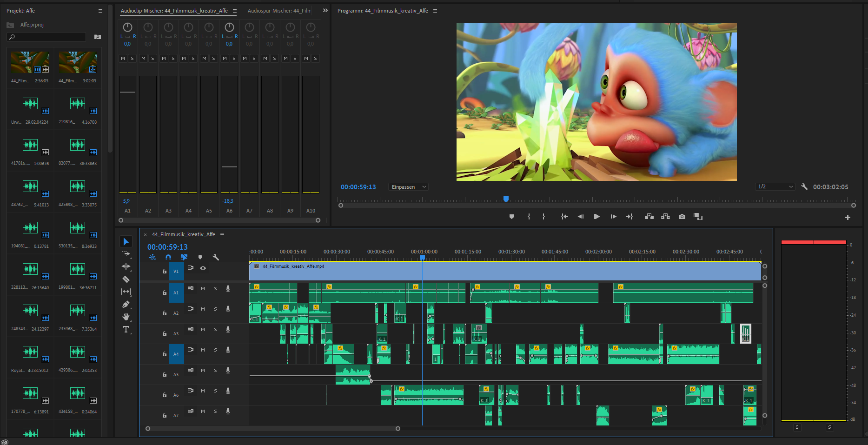The image size is (868, 445).
Task: Toggle Snap magnet in timeline
Action: pos(168,257)
